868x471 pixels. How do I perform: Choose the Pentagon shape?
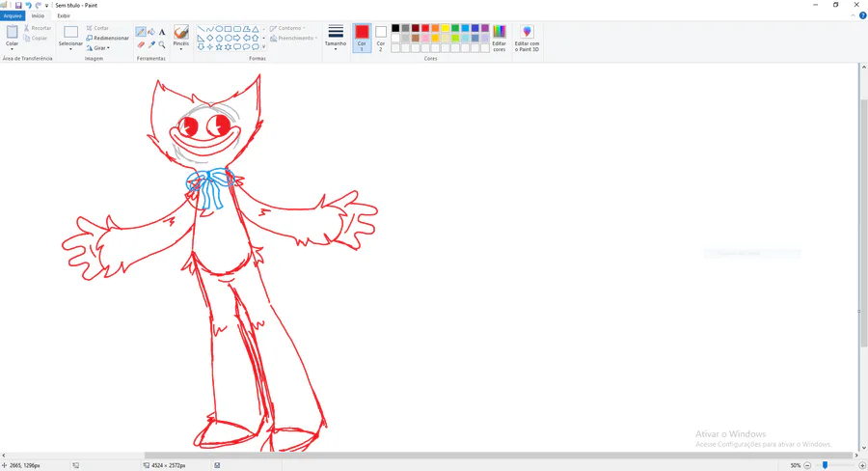pyautogui.click(x=219, y=39)
